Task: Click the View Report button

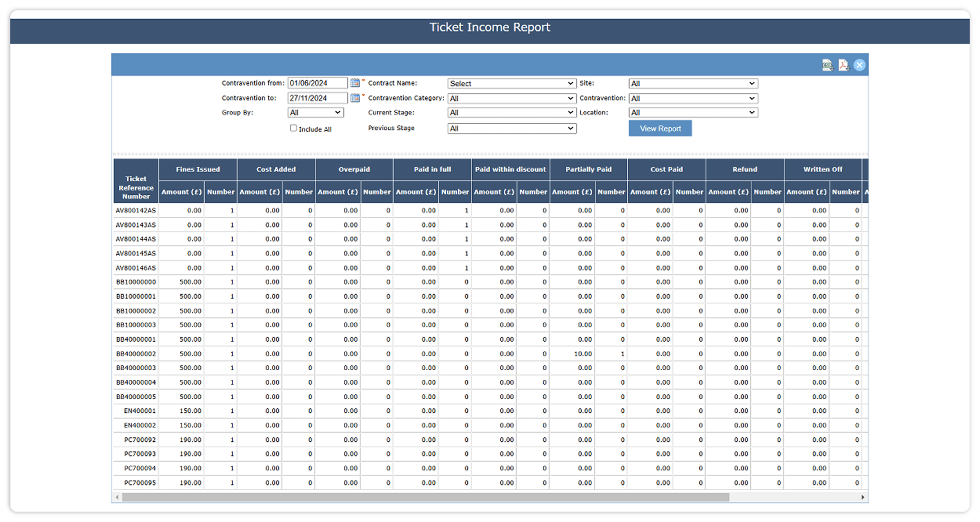Action: (x=660, y=129)
